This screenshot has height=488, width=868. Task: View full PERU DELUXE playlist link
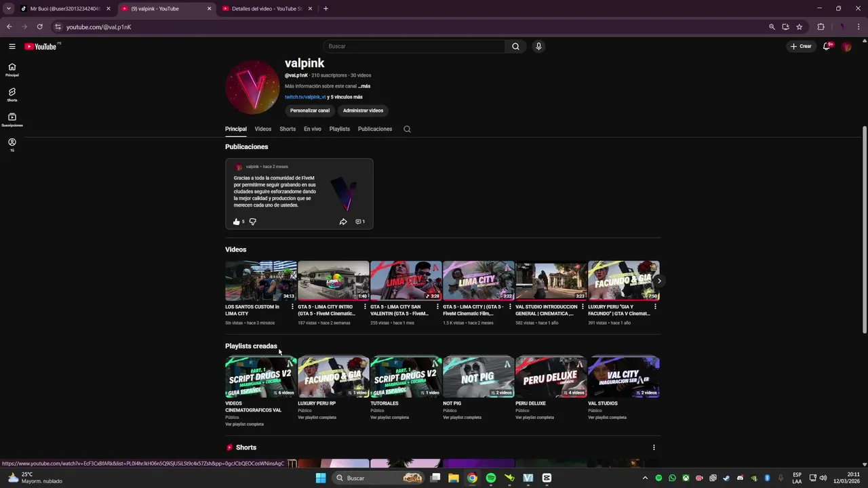coord(534,418)
